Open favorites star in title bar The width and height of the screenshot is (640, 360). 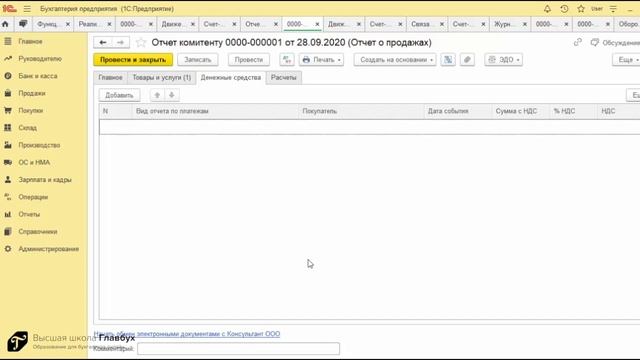click(581, 9)
